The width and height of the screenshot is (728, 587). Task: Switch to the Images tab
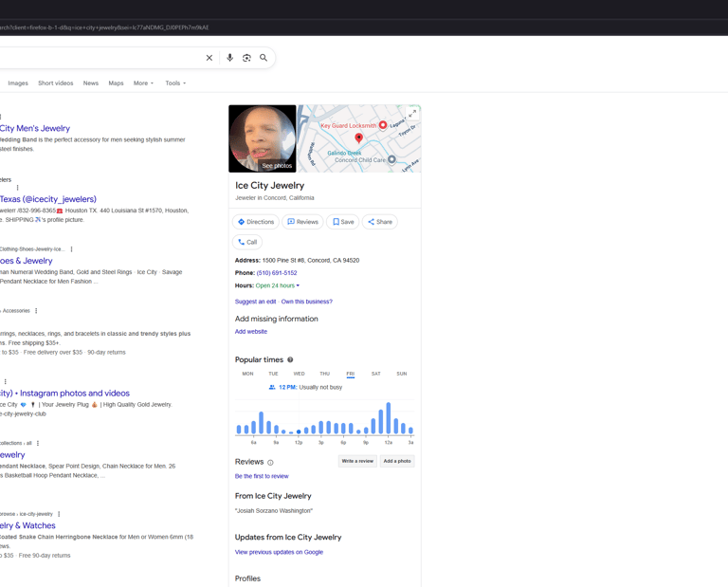coord(18,83)
